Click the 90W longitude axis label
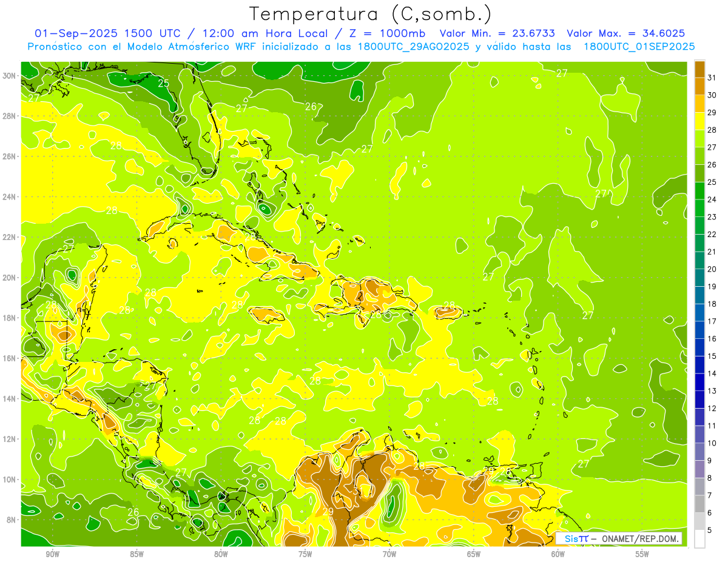Viewport: 728px width, 562px height. point(52,554)
